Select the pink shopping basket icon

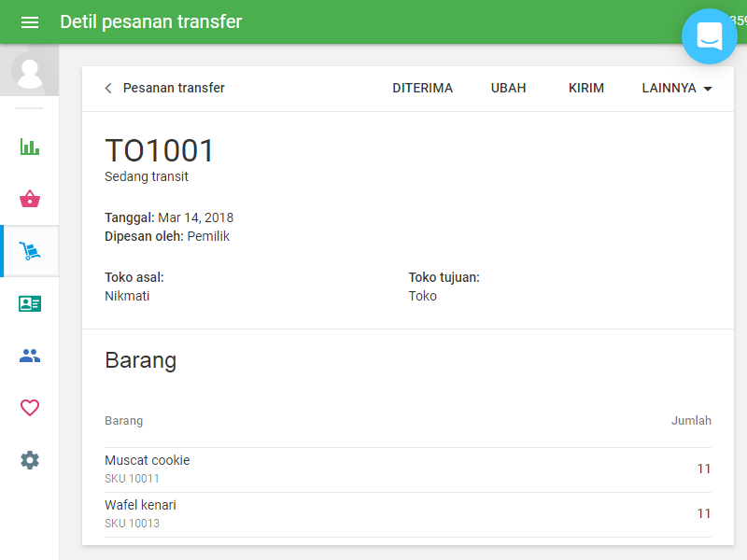(x=29, y=199)
